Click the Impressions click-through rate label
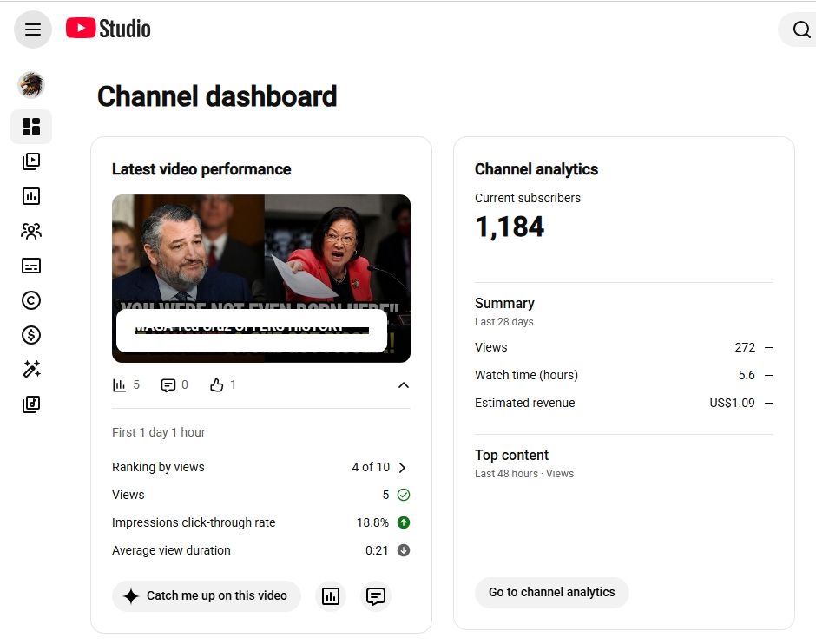The height and width of the screenshot is (644, 816). [194, 522]
